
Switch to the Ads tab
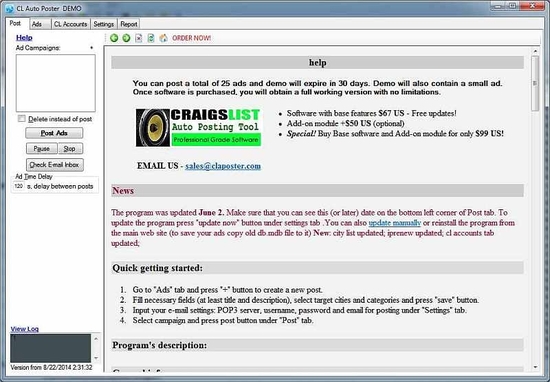[37, 24]
